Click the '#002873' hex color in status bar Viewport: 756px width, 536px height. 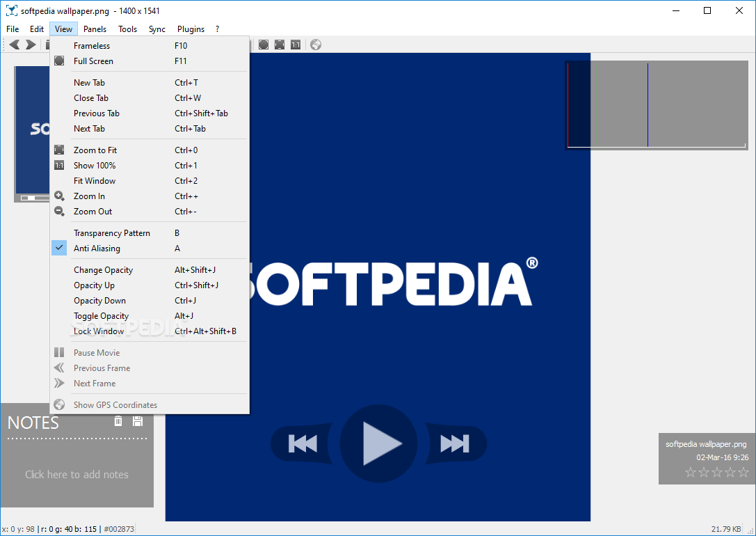click(x=119, y=529)
